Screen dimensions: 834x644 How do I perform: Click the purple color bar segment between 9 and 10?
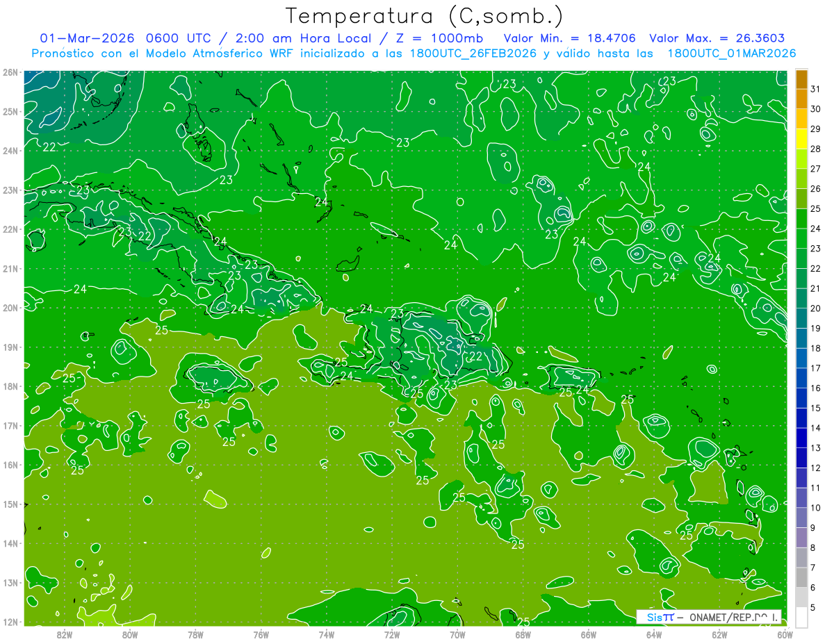pos(801,518)
